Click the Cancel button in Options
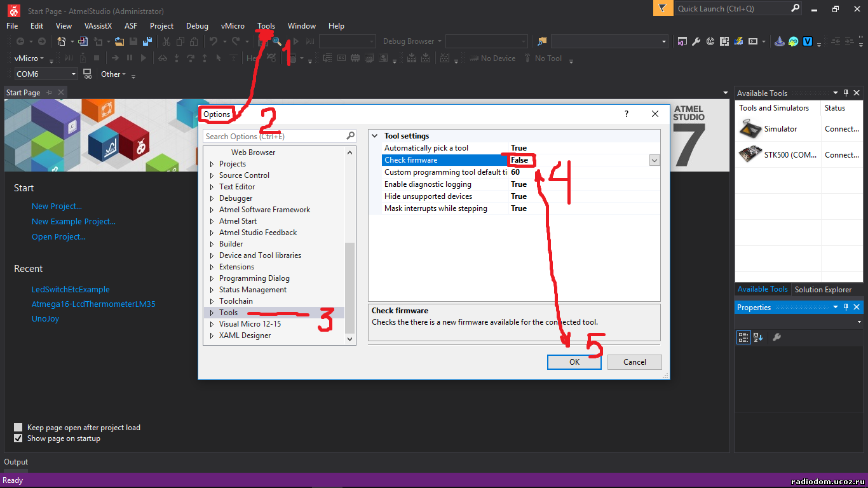Image resolution: width=868 pixels, height=488 pixels. [635, 362]
